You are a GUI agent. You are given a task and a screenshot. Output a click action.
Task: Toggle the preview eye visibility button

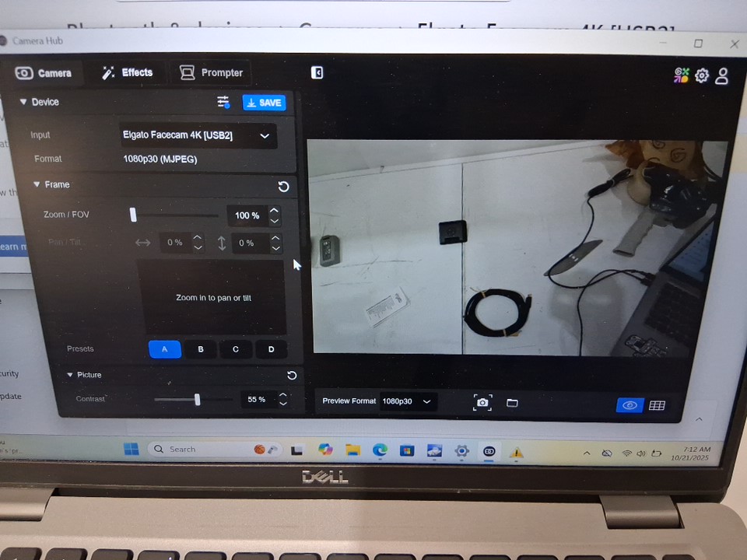pyautogui.click(x=630, y=405)
